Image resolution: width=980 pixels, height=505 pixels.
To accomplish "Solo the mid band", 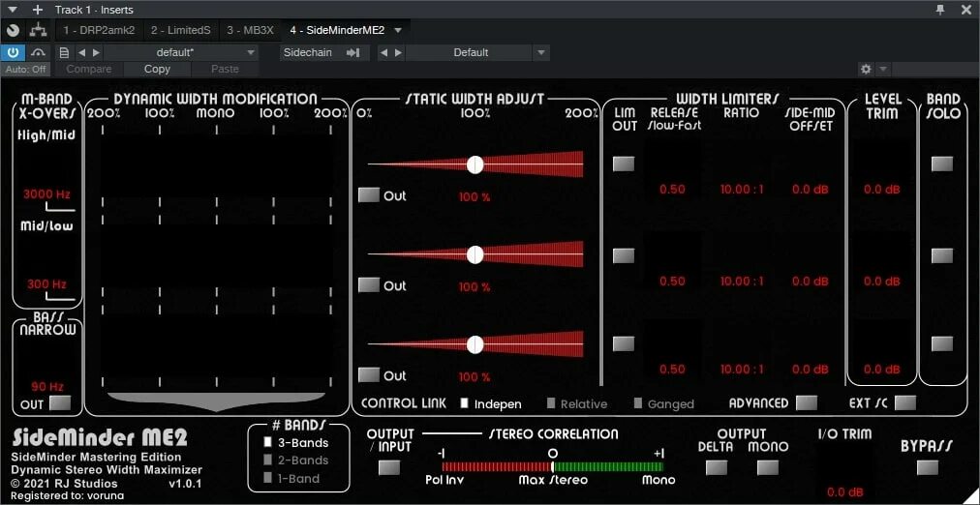I will coord(942,255).
